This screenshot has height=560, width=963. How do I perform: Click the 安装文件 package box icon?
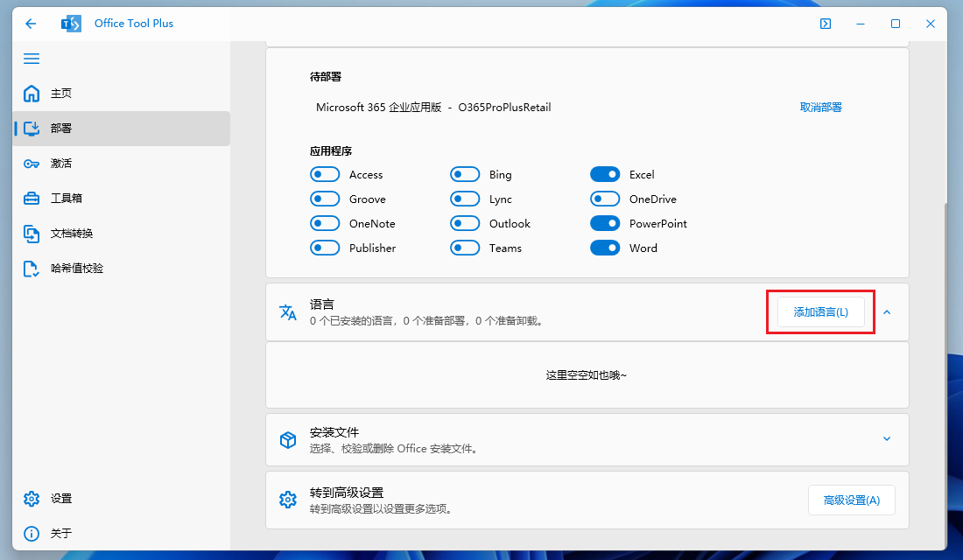point(288,439)
